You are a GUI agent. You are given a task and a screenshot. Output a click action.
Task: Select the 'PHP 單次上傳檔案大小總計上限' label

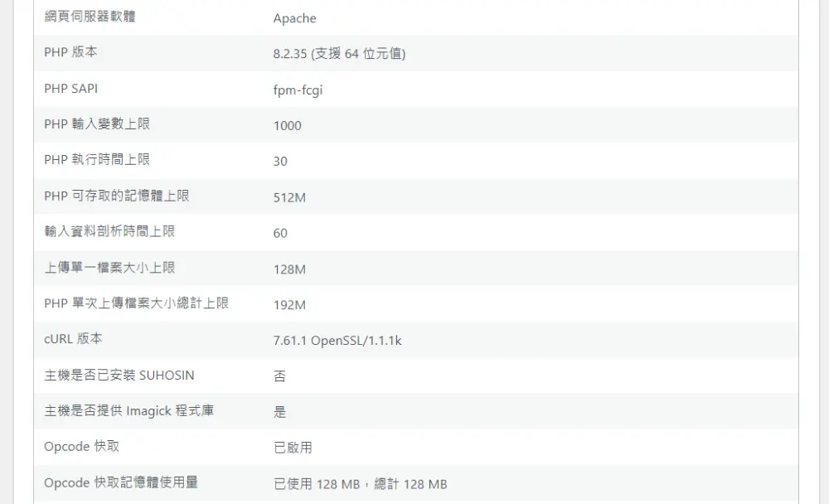pyautogui.click(x=137, y=303)
